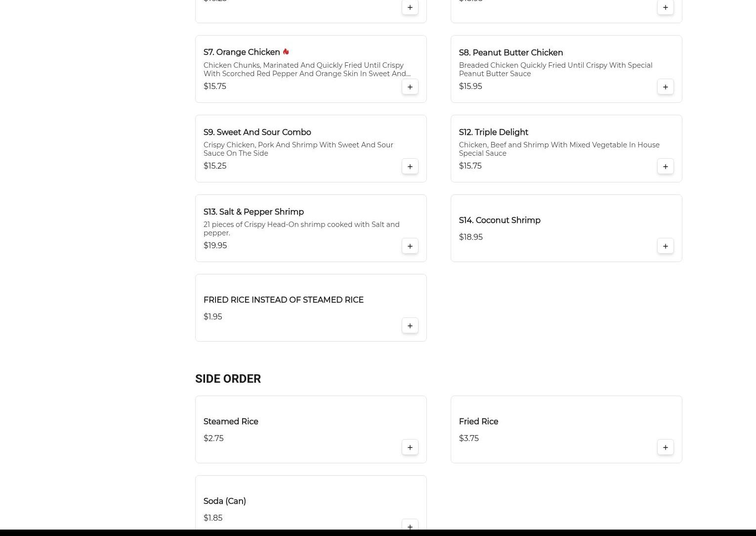Click FRIED RICE INSTEAD OF STEAMED RICE title
This screenshot has width=756, height=536.
(x=284, y=300)
